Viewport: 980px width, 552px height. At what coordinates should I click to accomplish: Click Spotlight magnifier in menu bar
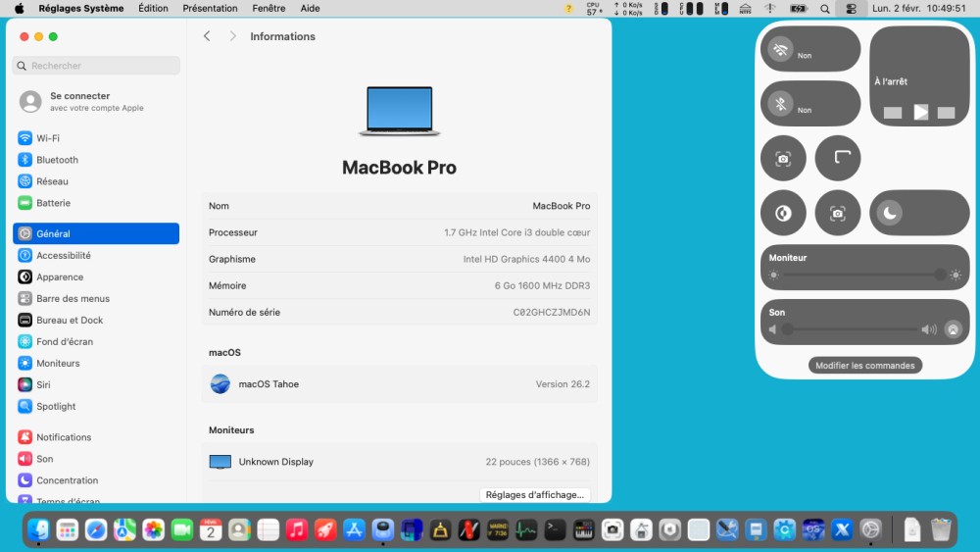[825, 9]
